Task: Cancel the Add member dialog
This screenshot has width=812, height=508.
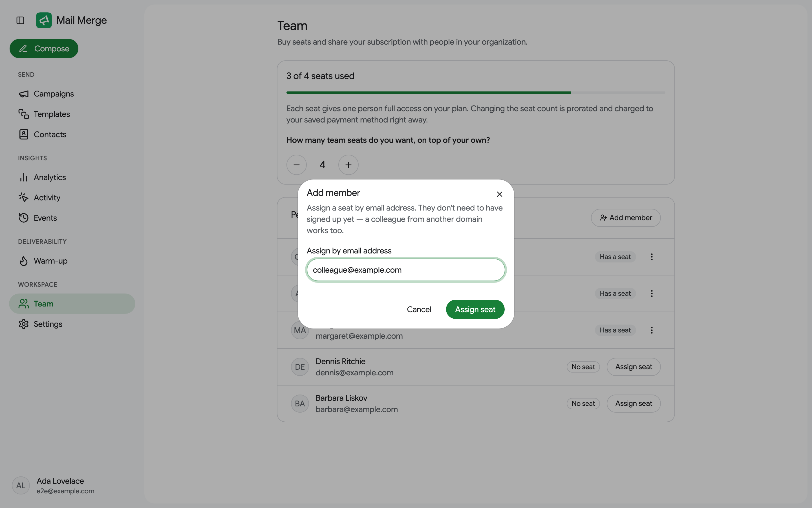Action: pos(419,309)
